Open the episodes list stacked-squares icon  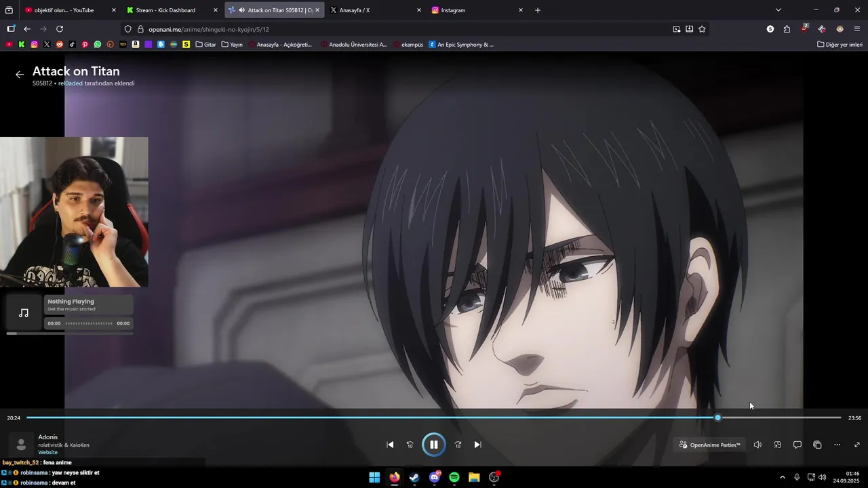817,445
